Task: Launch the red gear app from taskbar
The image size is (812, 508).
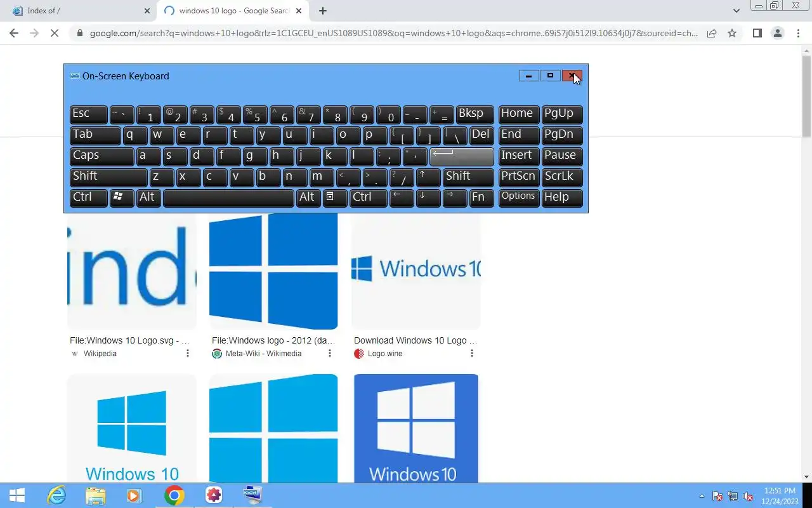Action: (214, 495)
